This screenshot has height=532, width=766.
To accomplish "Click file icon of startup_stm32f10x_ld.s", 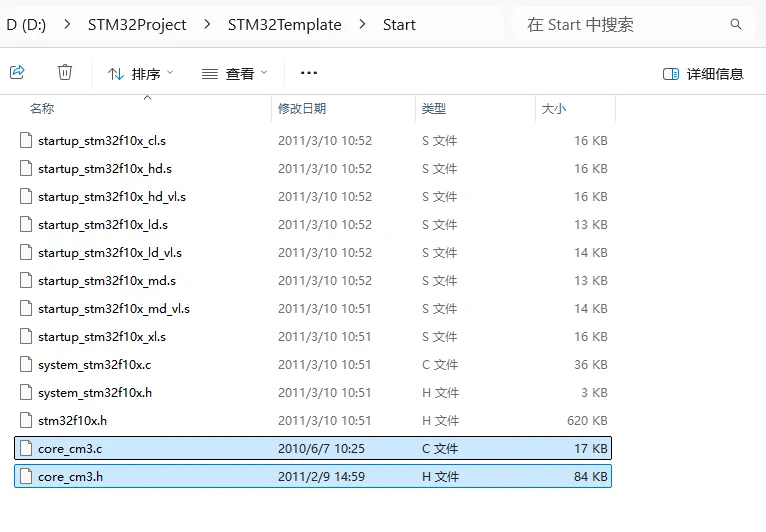I will 26,224.
